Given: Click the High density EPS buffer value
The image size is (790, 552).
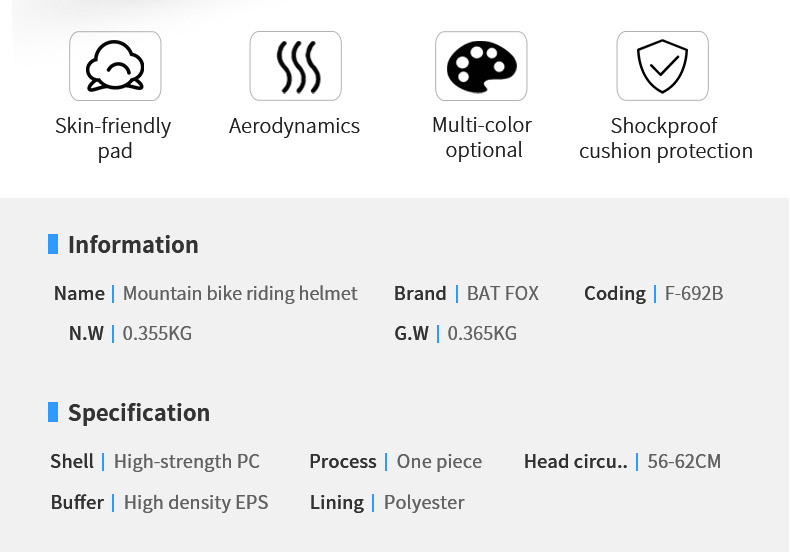Looking at the screenshot, I should click(196, 503).
